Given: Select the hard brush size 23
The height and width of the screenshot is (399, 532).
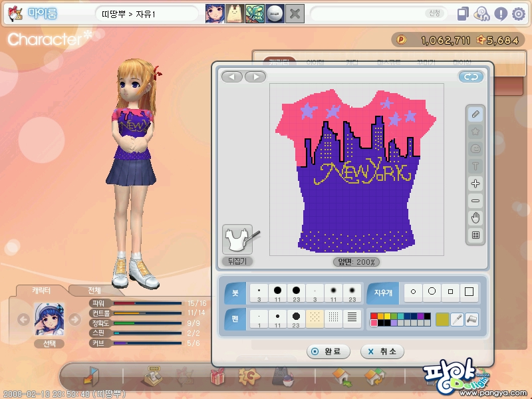Looking at the screenshot, I should pos(296,293).
